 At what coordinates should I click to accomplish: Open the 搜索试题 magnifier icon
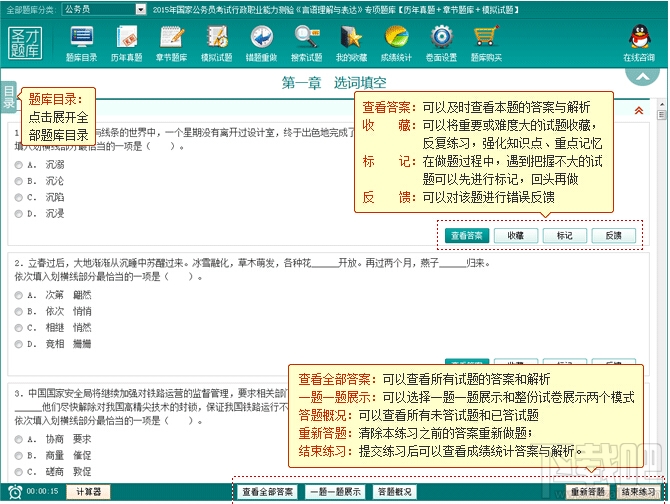(x=306, y=43)
